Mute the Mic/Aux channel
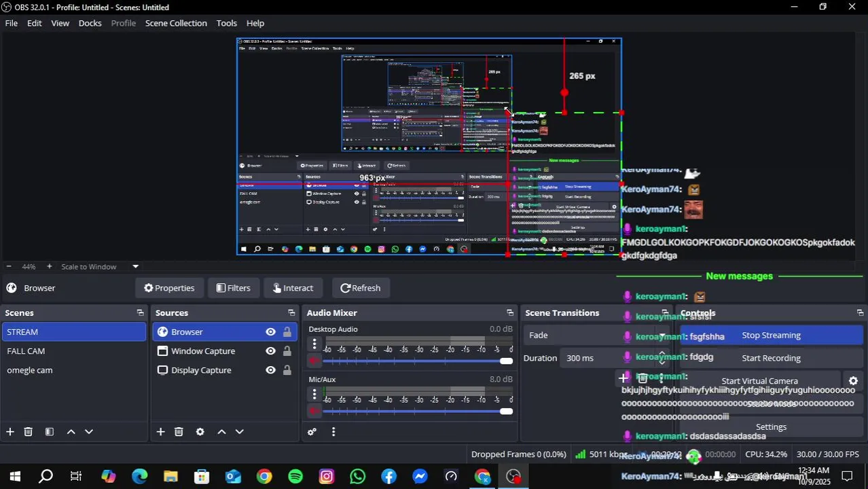 [x=314, y=412]
